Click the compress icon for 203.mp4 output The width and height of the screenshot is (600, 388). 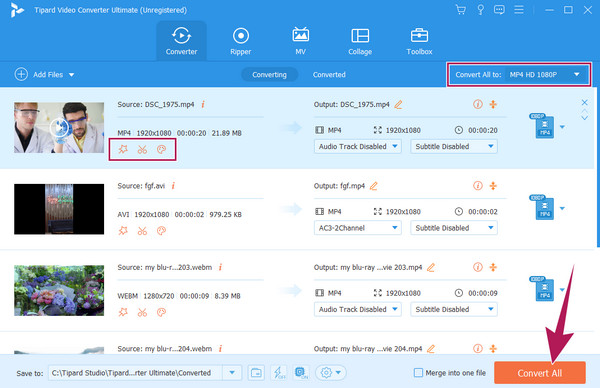pos(493,267)
